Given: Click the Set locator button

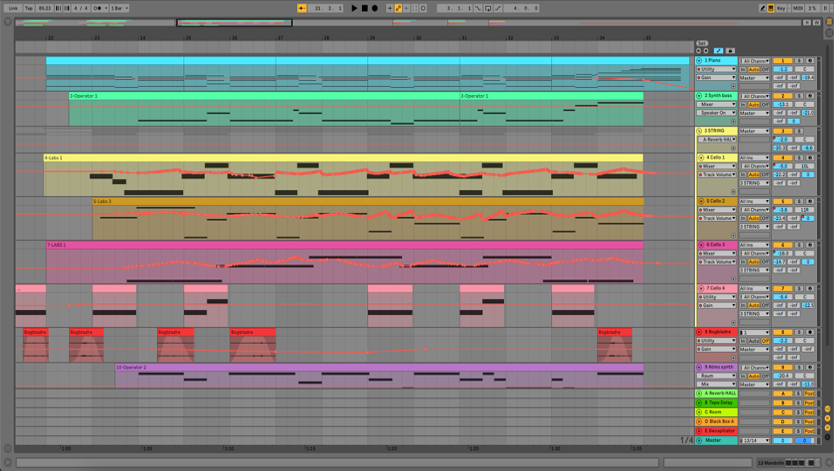Looking at the screenshot, I should pos(702,44).
